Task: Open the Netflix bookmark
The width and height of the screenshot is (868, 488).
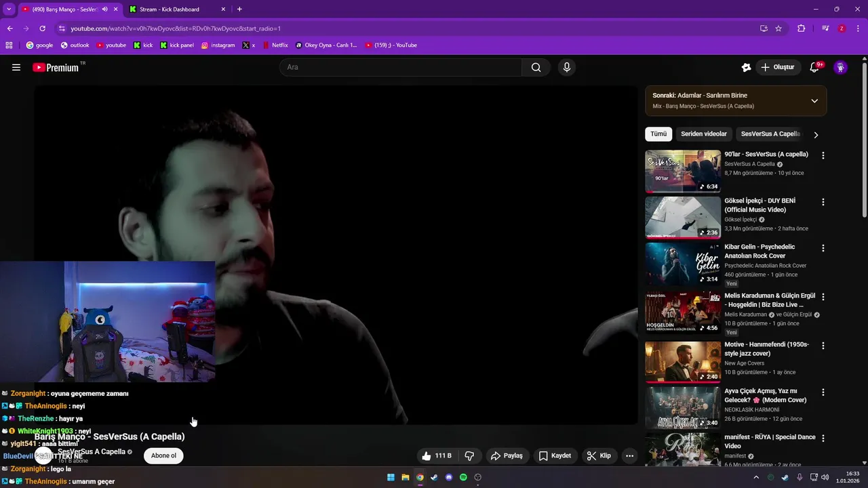Action: click(275, 45)
